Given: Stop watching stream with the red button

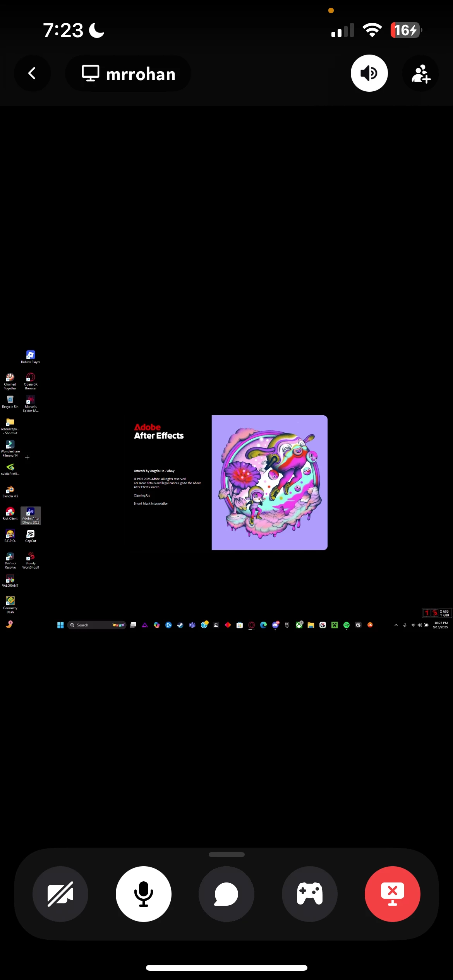Looking at the screenshot, I should pyautogui.click(x=393, y=894).
